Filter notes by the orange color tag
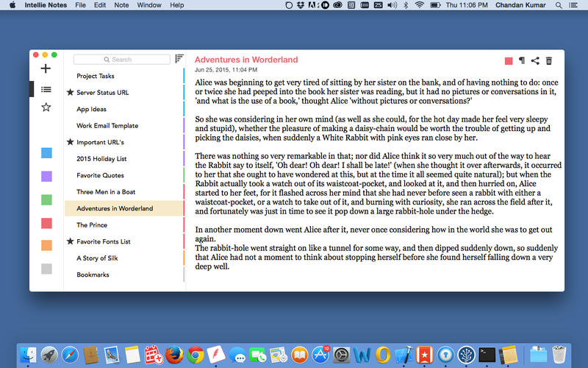The image size is (588, 368). 46,245
